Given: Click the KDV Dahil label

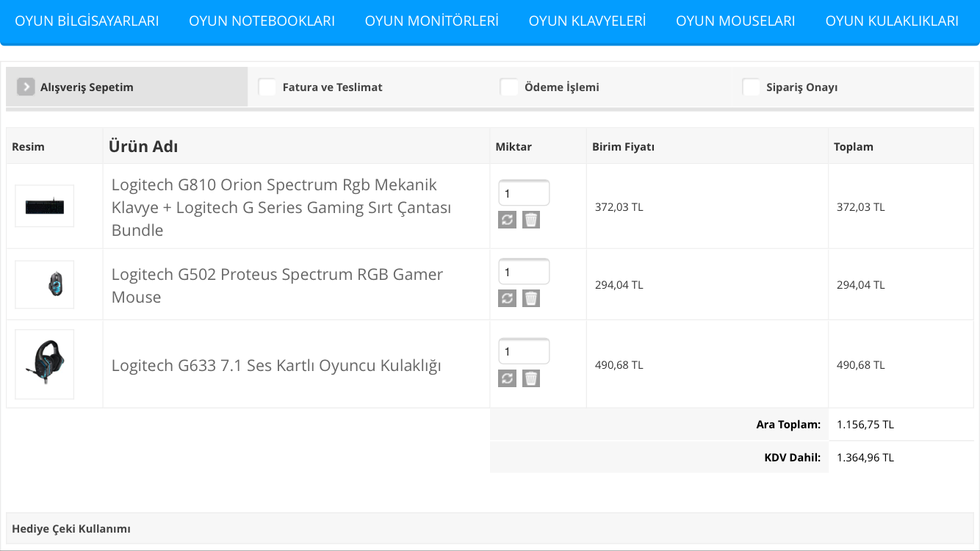Looking at the screenshot, I should (793, 458).
